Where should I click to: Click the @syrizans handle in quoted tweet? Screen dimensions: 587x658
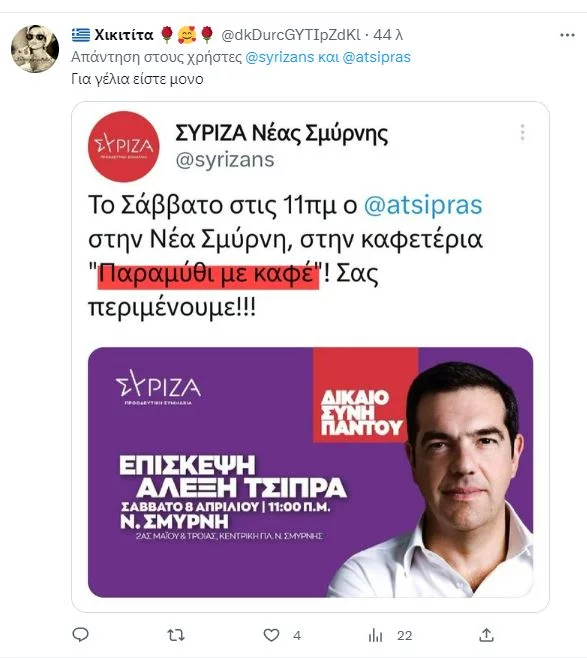[x=225, y=160]
